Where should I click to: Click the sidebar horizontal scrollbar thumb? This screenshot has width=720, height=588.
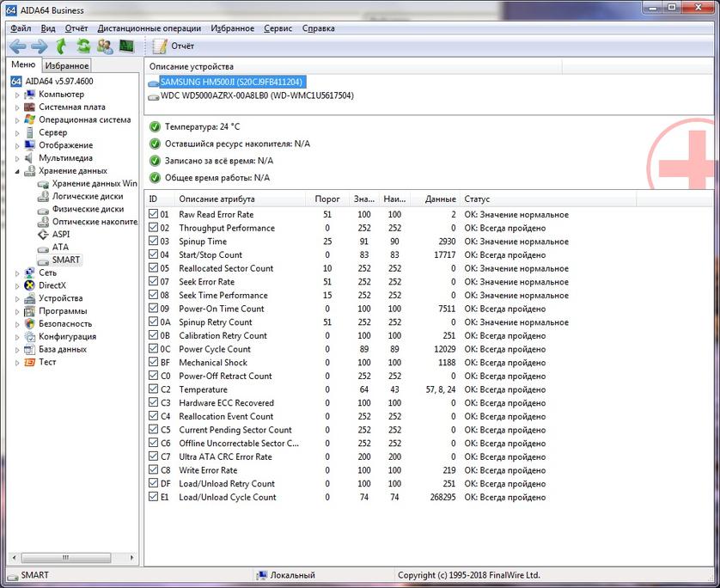pos(66,558)
